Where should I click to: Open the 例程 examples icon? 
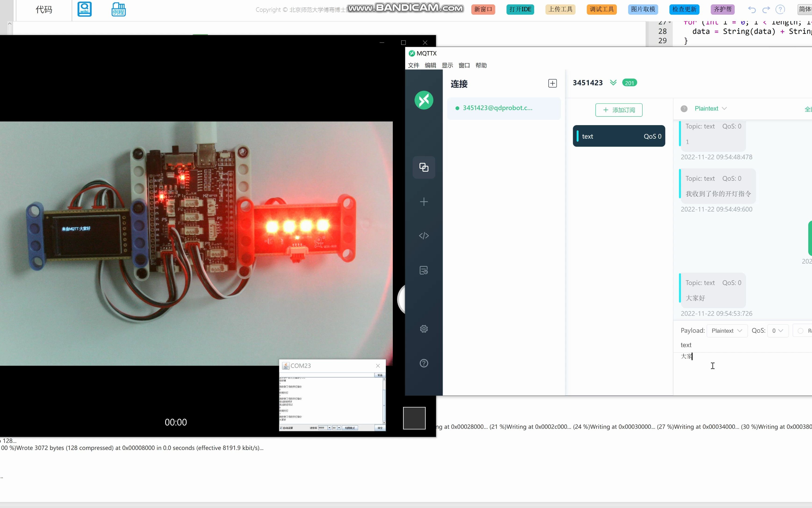[x=118, y=9]
